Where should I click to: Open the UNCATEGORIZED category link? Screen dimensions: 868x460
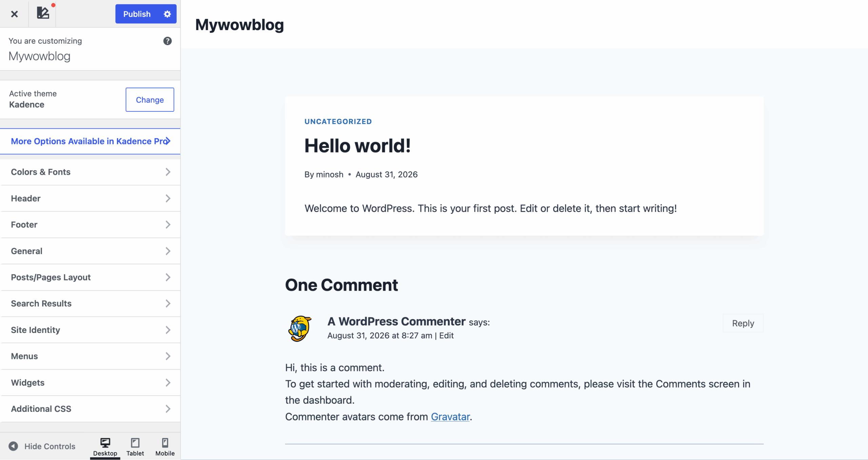[x=338, y=122]
